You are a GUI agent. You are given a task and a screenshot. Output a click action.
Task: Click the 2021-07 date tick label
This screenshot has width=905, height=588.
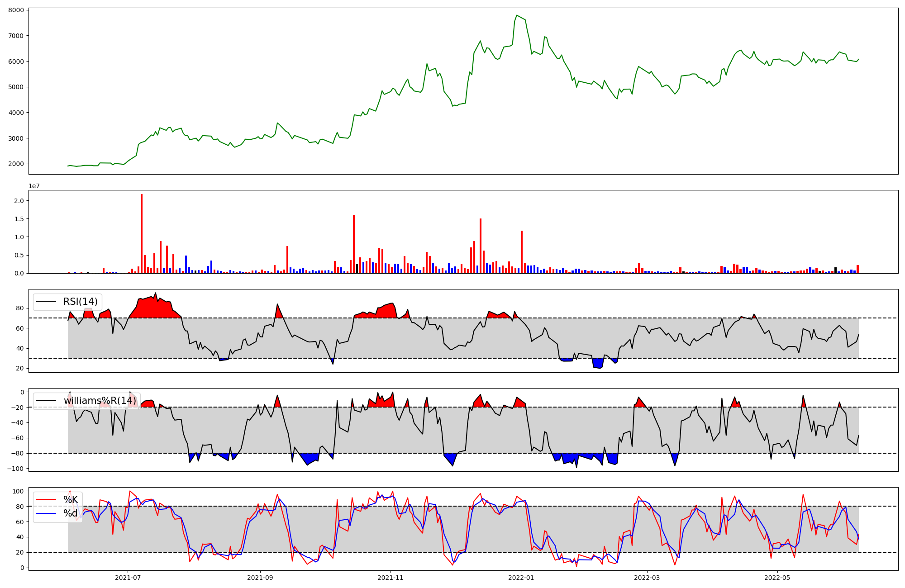click(128, 578)
